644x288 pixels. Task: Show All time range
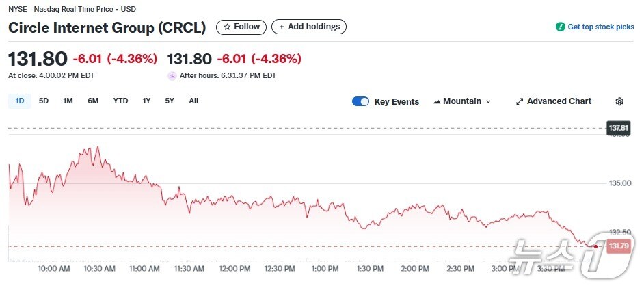point(193,101)
